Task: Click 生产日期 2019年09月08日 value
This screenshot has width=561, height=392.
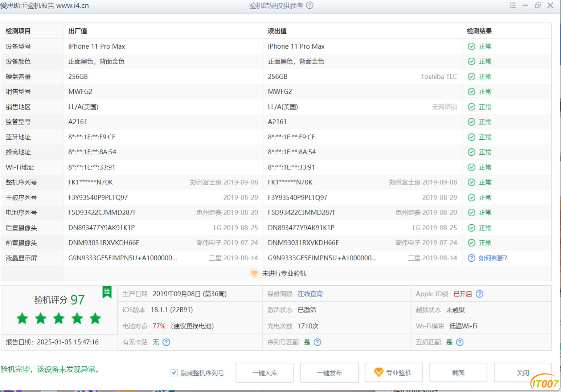Action: tap(189, 294)
